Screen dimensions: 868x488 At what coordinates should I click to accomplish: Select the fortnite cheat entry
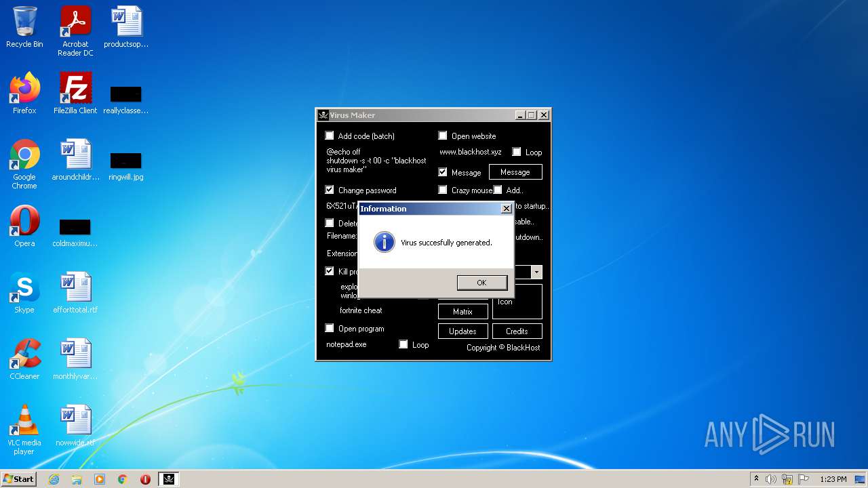[x=361, y=310]
